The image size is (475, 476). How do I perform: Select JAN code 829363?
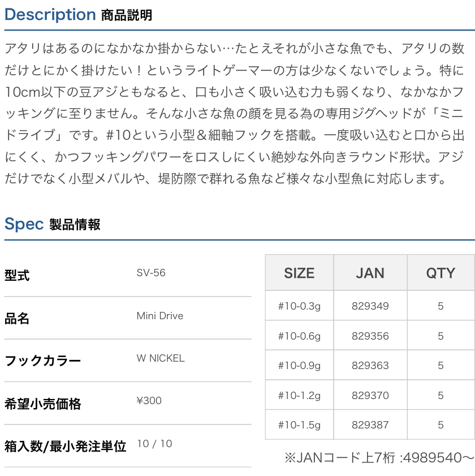[370, 366]
